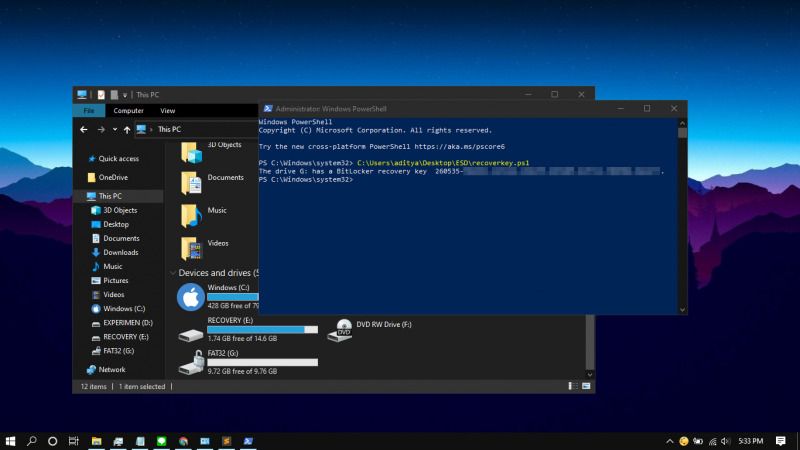
Task: Open recent locations dropdown in Explorer
Action: pos(115,130)
